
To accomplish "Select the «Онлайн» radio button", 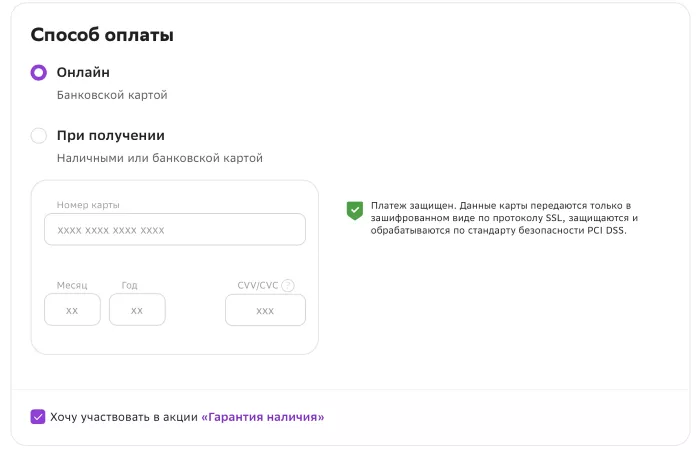I will point(39,73).
